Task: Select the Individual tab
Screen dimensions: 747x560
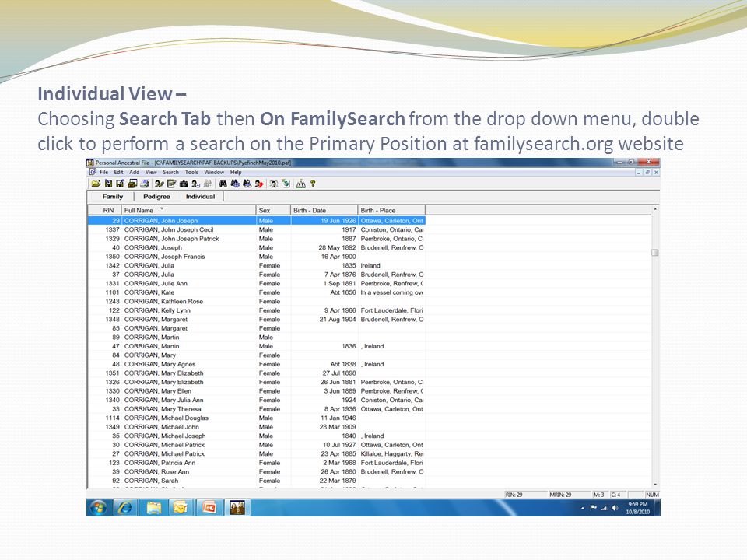Action: [x=200, y=197]
